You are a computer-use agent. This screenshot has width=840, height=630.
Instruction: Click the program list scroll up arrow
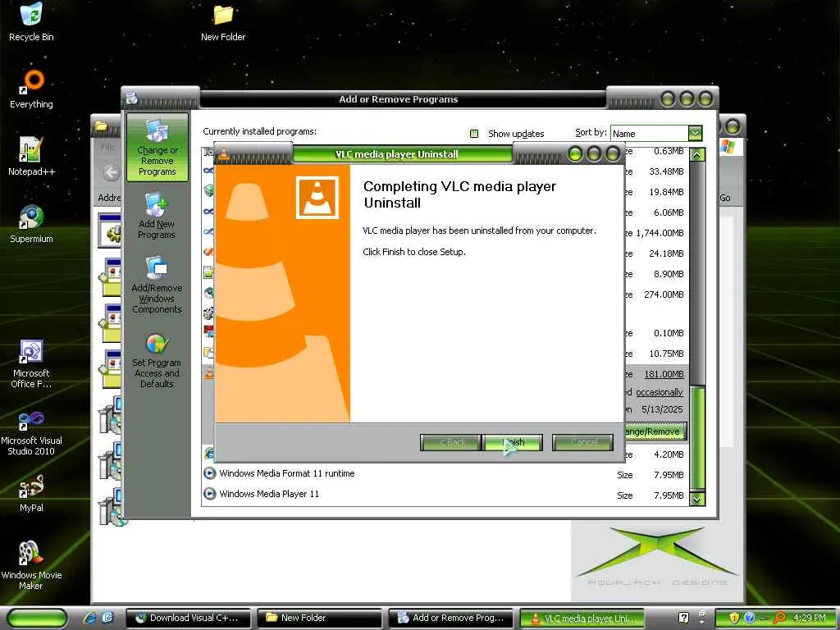697,155
